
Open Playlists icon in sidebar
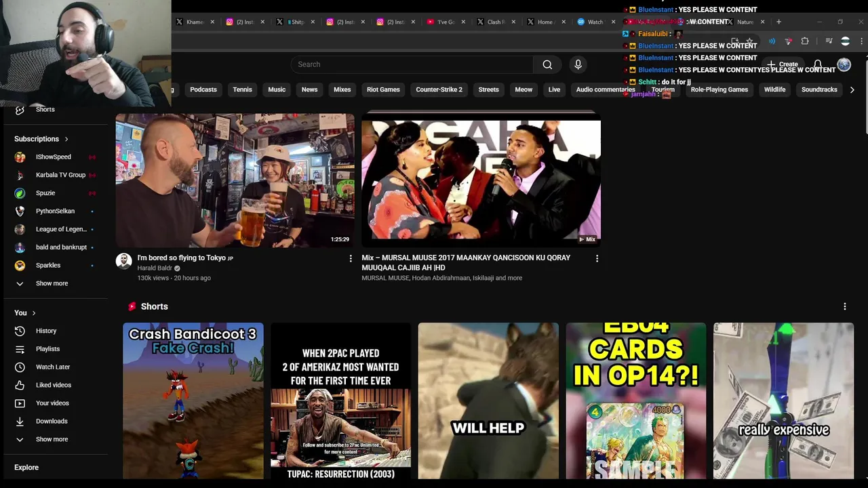pyautogui.click(x=20, y=349)
